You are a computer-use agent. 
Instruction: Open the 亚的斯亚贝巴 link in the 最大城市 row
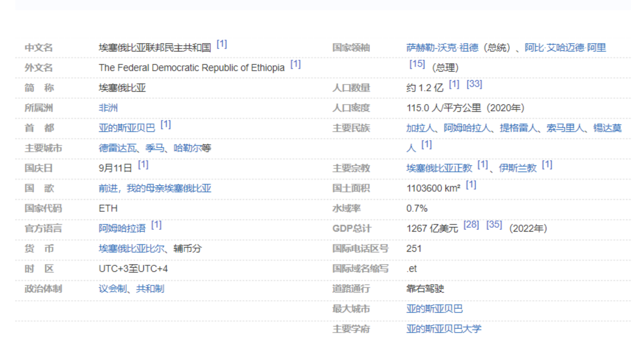click(x=435, y=309)
